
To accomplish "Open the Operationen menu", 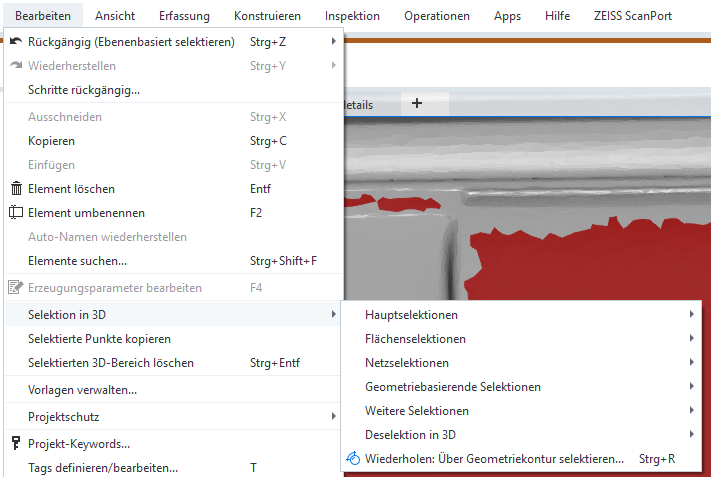I will coord(437,16).
